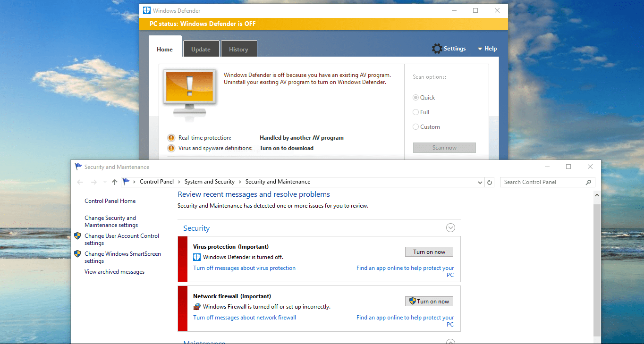The width and height of the screenshot is (644, 344).
Task: Switch to the History tab
Action: [x=238, y=49]
